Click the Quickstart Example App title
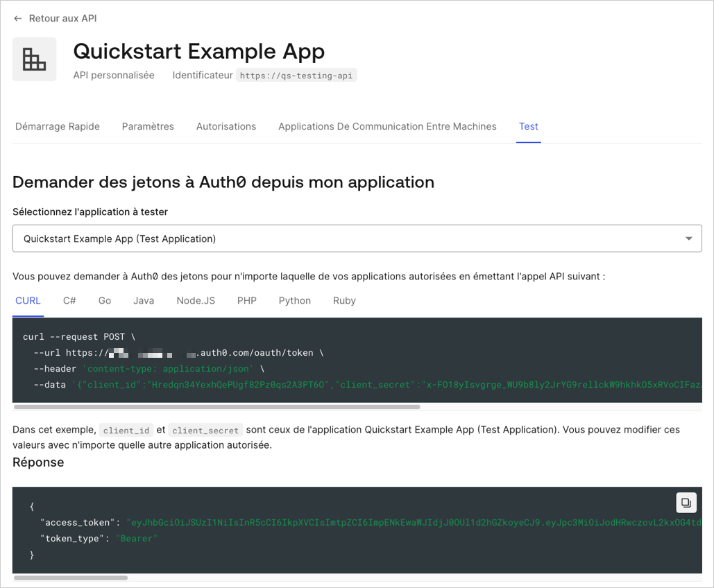 [199, 51]
